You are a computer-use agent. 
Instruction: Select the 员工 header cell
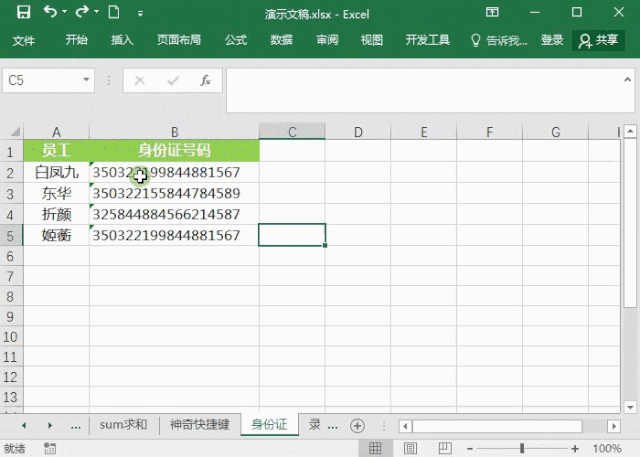(56, 151)
